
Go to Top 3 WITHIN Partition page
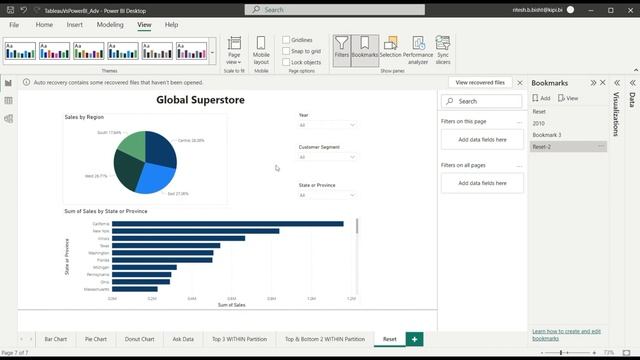tap(240, 339)
